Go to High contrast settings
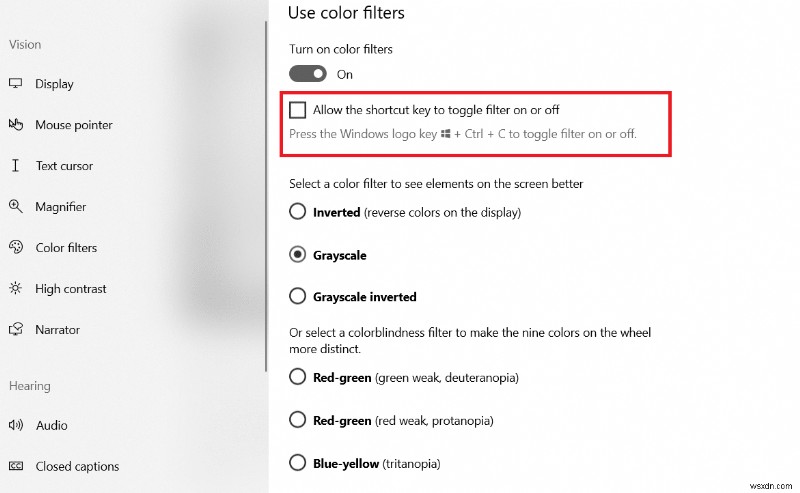Image resolution: width=800 pixels, height=493 pixels. click(x=70, y=289)
